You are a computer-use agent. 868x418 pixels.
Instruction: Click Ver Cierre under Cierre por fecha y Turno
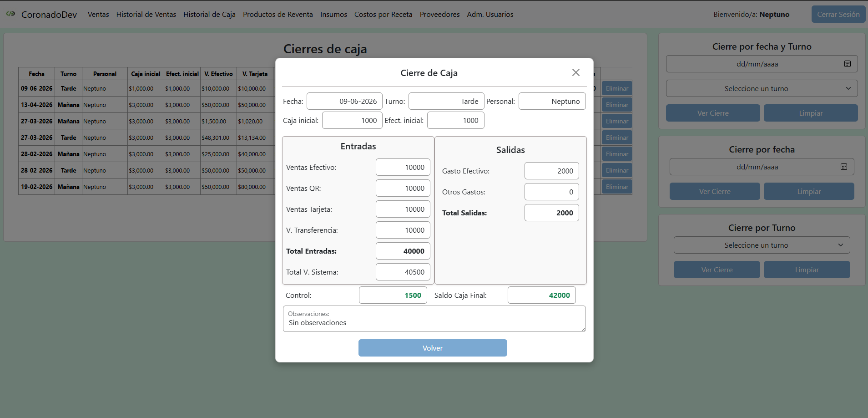coord(713,113)
